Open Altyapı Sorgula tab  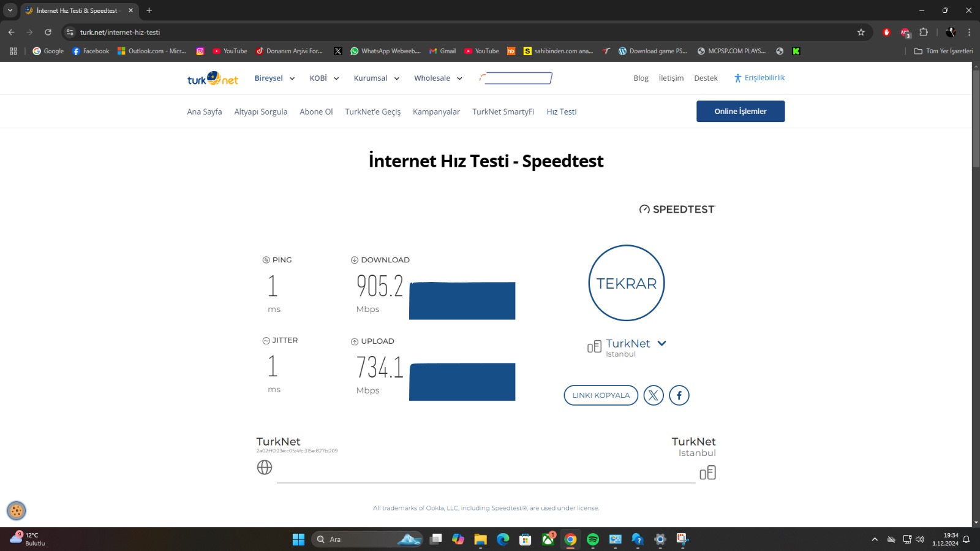tap(261, 112)
